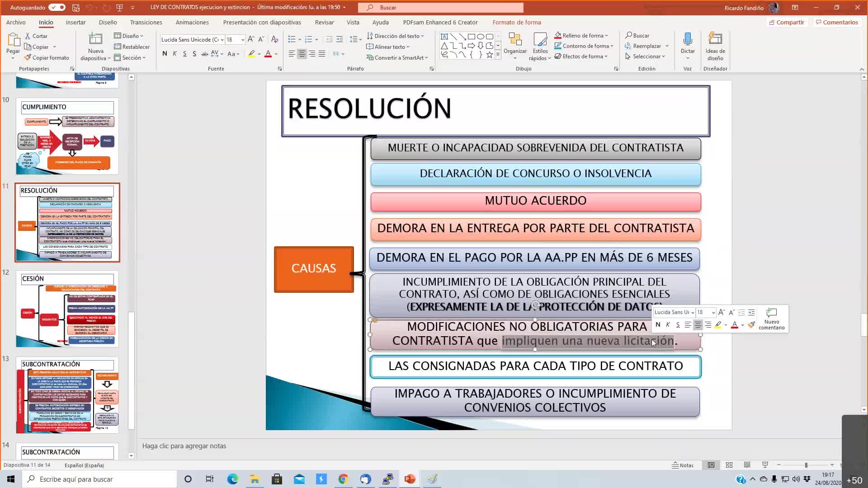Open Chrome from the taskbar
The height and width of the screenshot is (488, 868).
(x=343, y=479)
